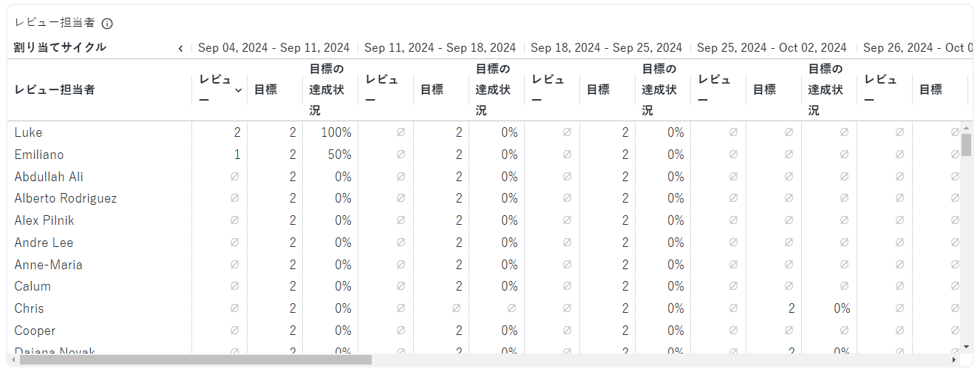This screenshot has height=369, width=980.
Task: Click the vertical scrollbar thumb
Action: (x=966, y=145)
